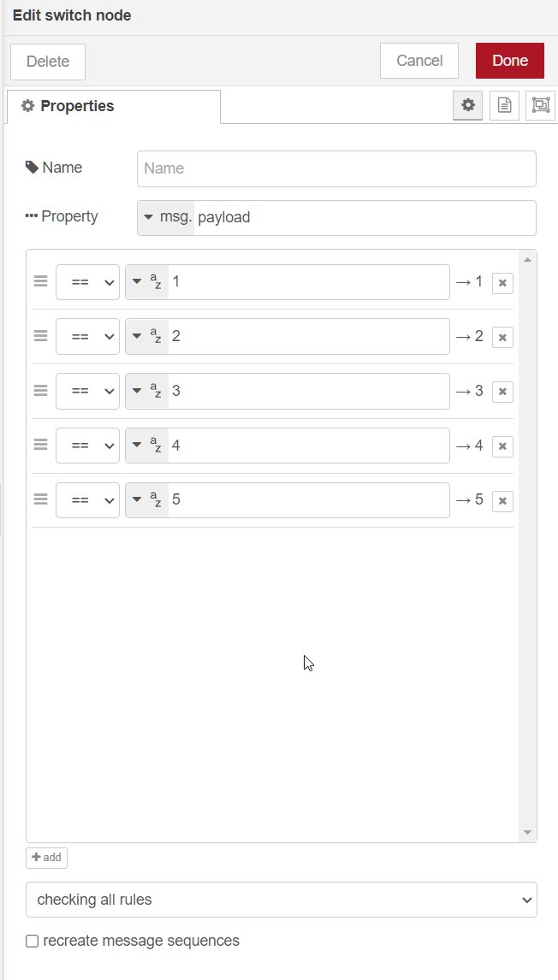Expand the msg. property type selector
This screenshot has height=980, width=558.
coord(166,217)
